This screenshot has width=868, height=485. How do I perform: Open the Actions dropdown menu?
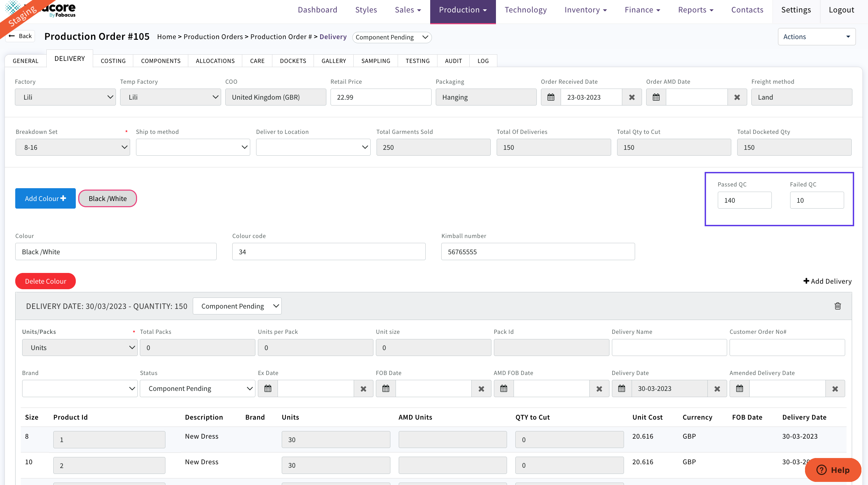[x=816, y=37]
